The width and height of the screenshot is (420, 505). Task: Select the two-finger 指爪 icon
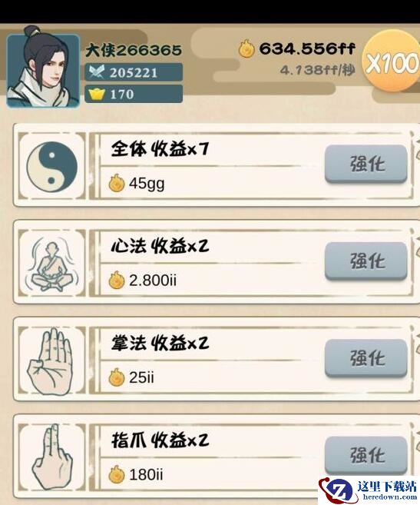pos(52,457)
